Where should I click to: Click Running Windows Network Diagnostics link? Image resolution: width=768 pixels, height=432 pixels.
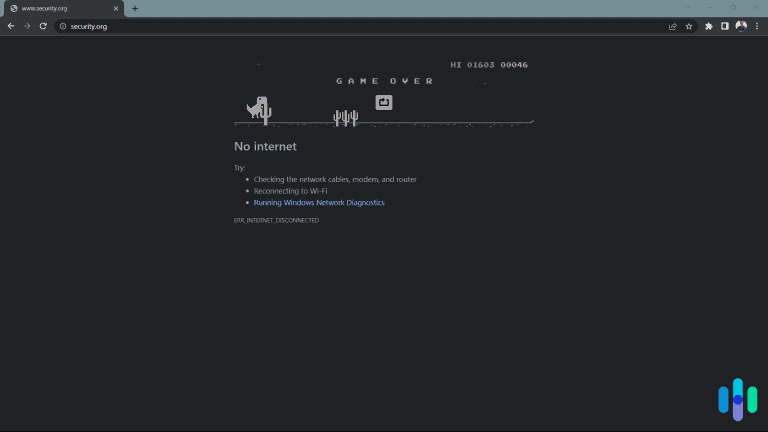pyautogui.click(x=319, y=203)
